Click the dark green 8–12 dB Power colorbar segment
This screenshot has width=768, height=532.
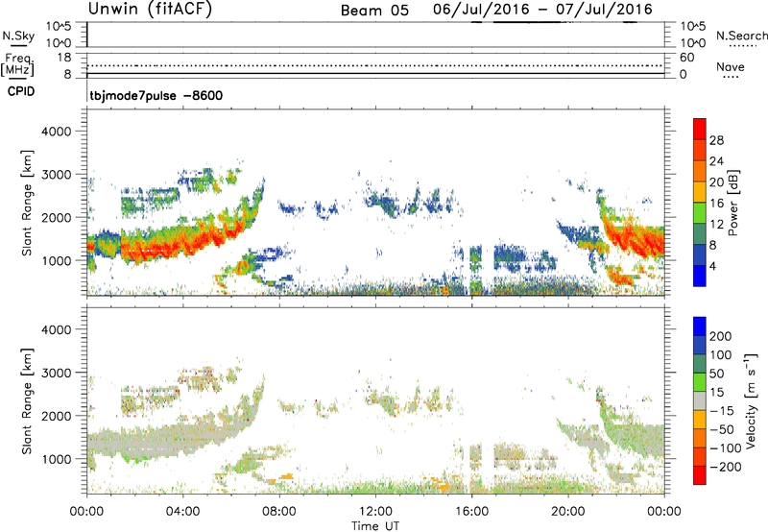coord(700,234)
